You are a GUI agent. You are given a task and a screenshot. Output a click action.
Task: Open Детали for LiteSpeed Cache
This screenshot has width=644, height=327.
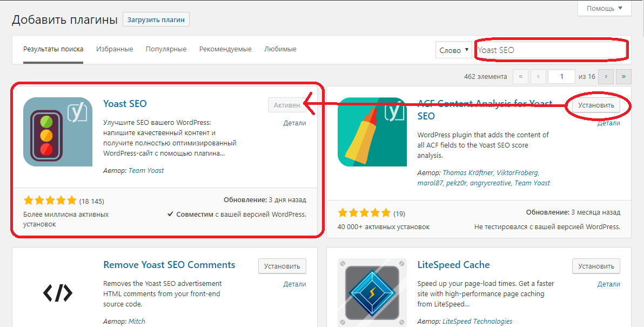(609, 284)
